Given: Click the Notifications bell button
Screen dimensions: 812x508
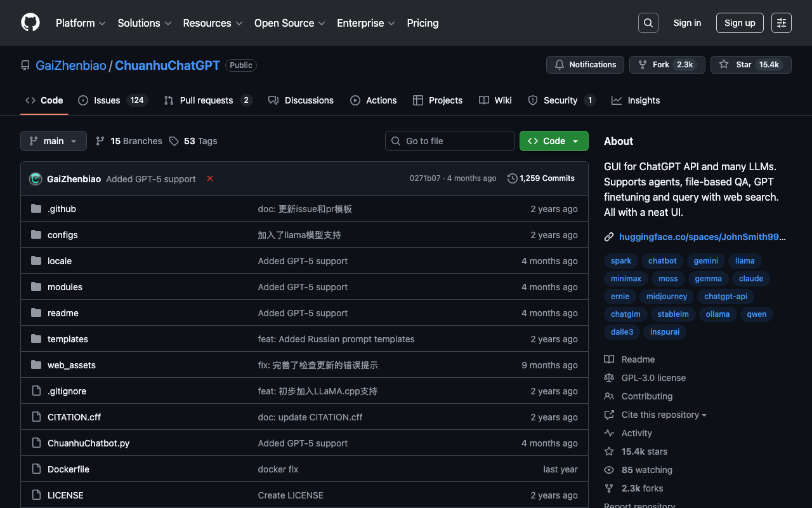Looking at the screenshot, I should [x=585, y=65].
